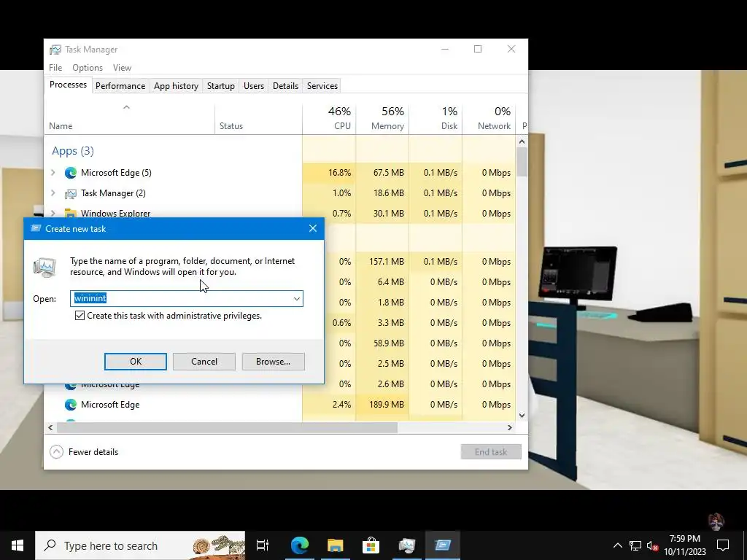This screenshot has width=747, height=560.
Task: Open the Open field dropdown arrow
Action: point(296,298)
